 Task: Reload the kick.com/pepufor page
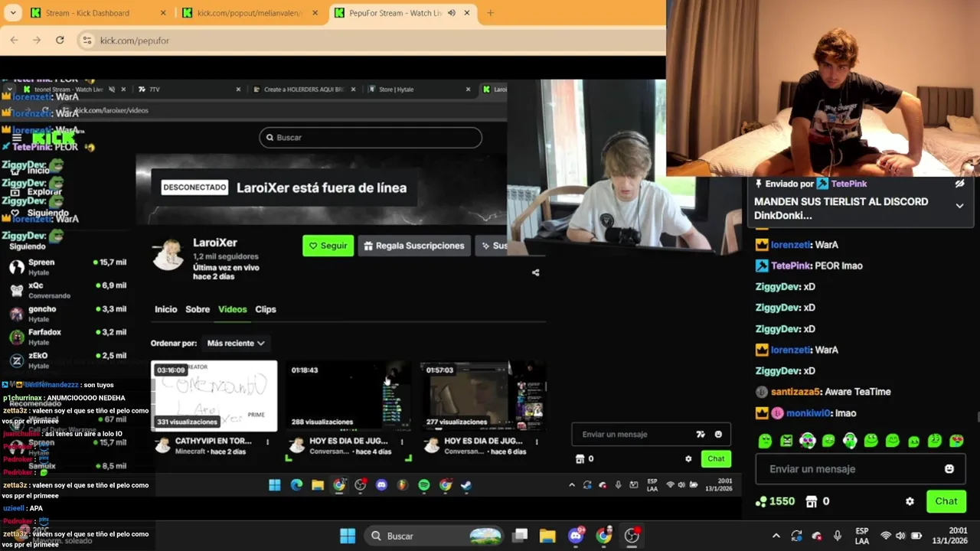click(60, 40)
